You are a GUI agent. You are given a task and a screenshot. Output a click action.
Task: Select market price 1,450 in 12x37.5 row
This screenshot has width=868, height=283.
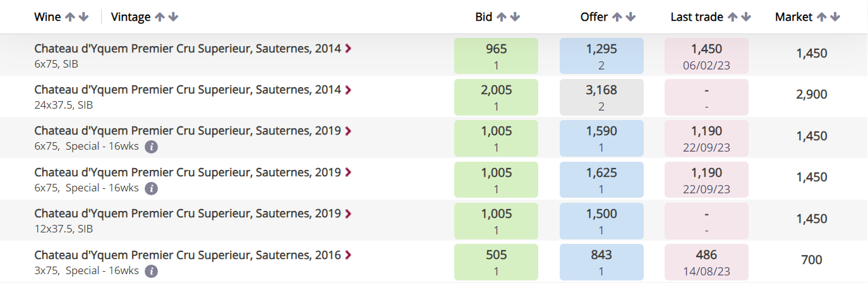click(x=812, y=219)
